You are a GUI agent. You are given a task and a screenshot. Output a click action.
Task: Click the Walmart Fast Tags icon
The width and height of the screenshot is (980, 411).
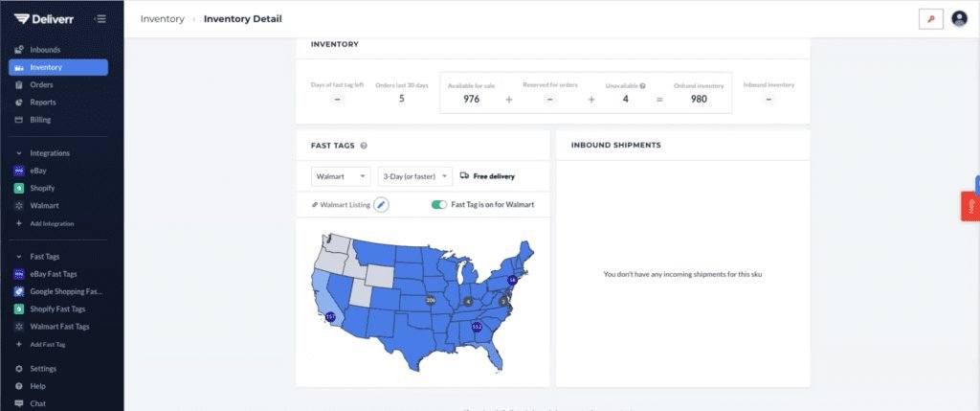[19, 327]
